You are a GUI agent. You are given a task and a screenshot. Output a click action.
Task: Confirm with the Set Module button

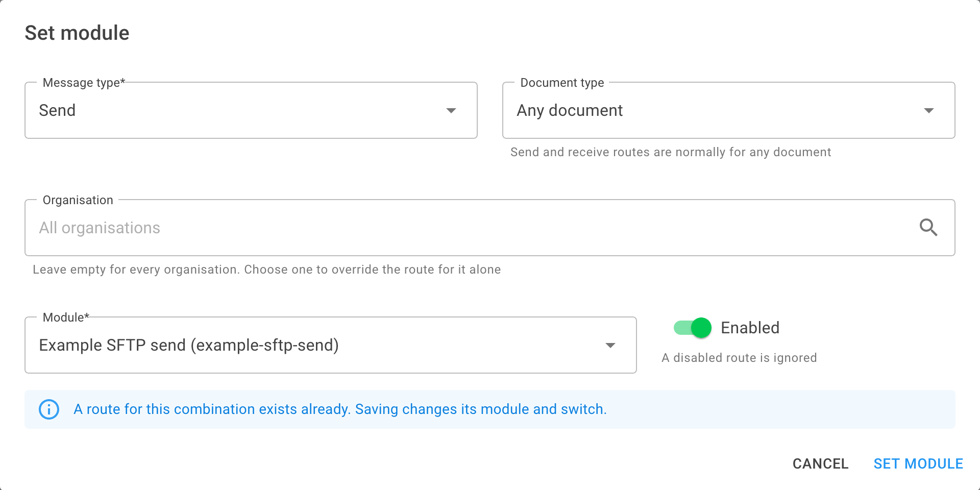918,463
